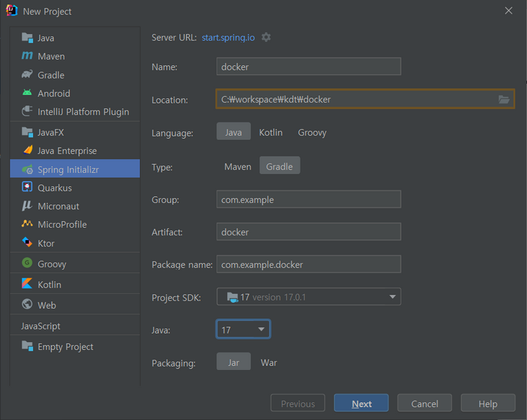Click the Location path field
The height and width of the screenshot is (420, 527).
coord(365,99)
